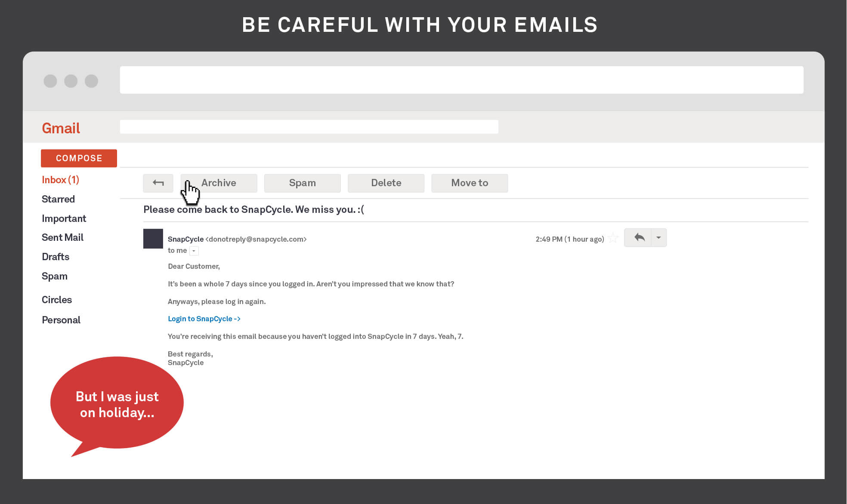Click the Move to action icon
This screenshot has width=847, height=504.
point(470,183)
